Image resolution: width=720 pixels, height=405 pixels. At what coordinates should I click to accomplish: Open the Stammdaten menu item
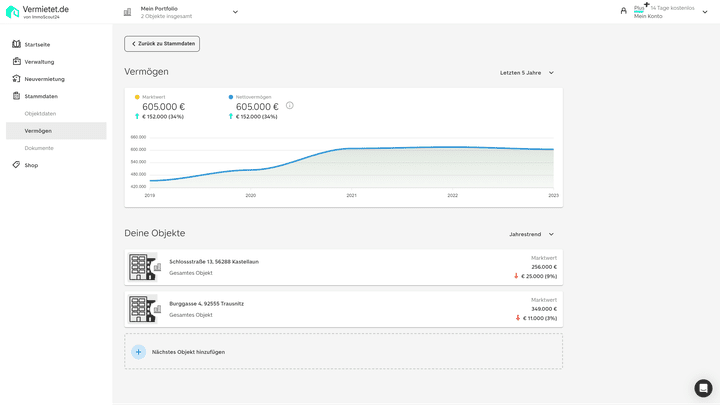pos(41,96)
